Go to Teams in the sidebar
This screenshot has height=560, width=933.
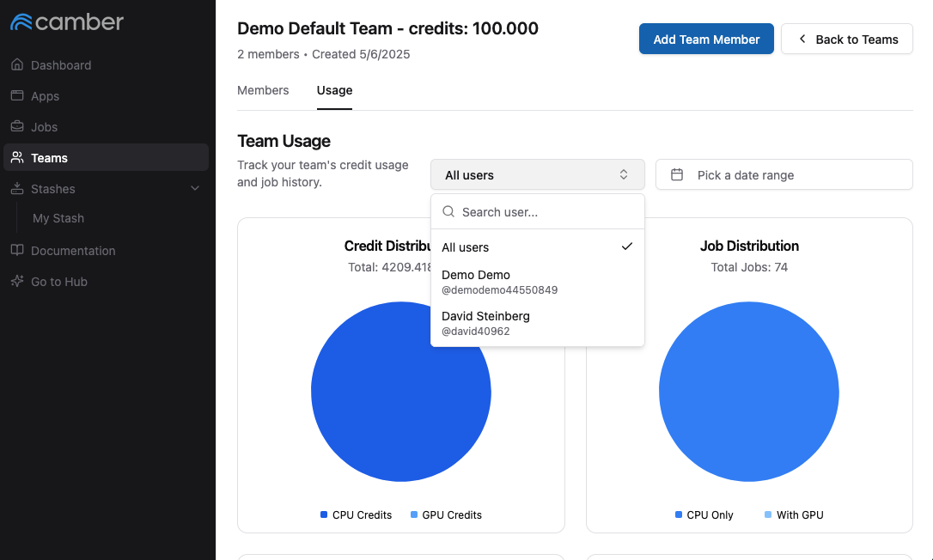coord(106,158)
